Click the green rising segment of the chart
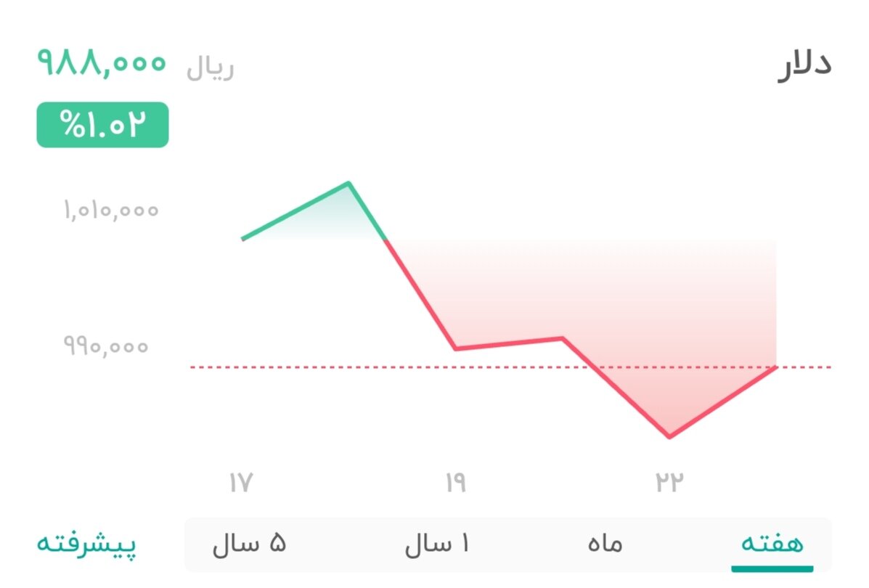This screenshot has height=588, width=869. [298, 211]
